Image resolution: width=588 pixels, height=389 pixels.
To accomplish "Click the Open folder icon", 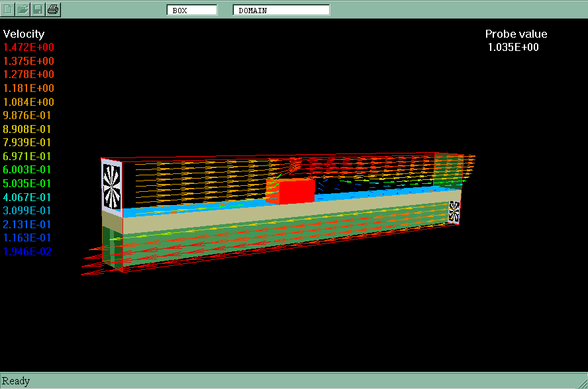I will click(x=23, y=9).
